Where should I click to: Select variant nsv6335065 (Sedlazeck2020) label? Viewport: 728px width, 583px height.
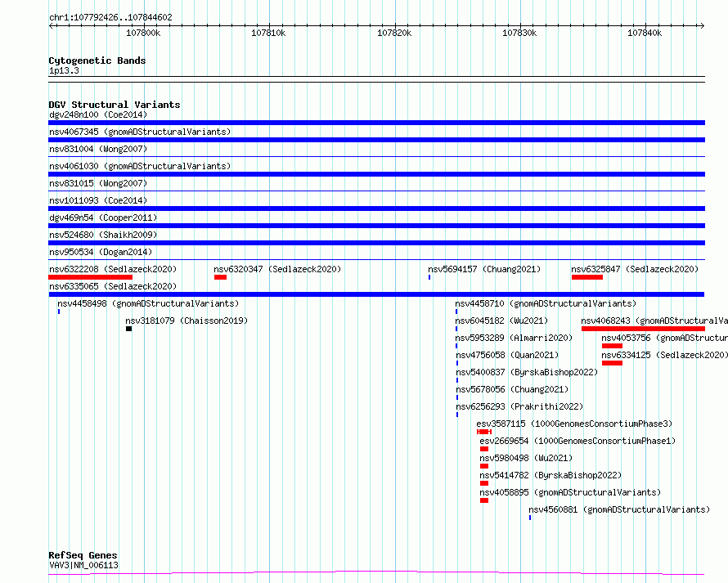[113, 286]
